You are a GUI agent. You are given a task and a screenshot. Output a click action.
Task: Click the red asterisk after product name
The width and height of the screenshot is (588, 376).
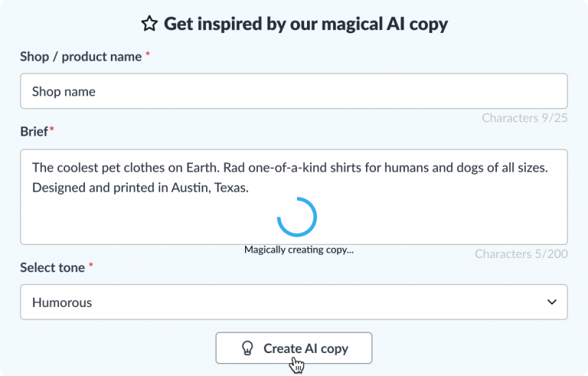point(148,54)
